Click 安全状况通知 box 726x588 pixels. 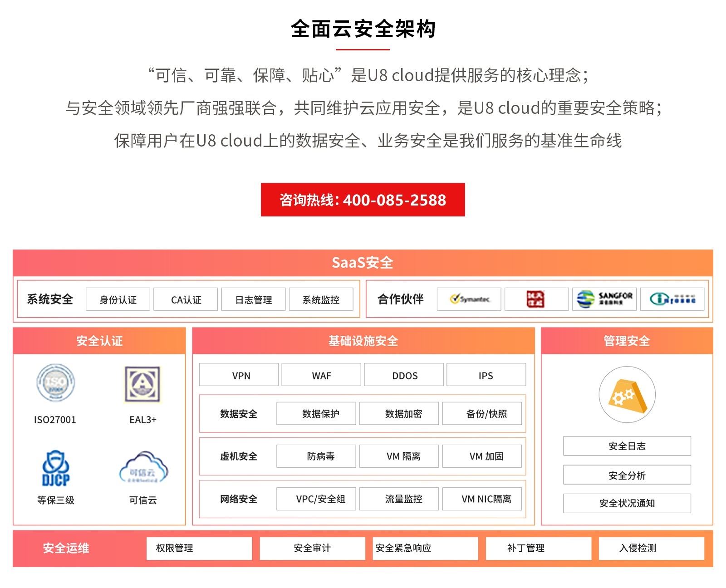[x=627, y=503]
